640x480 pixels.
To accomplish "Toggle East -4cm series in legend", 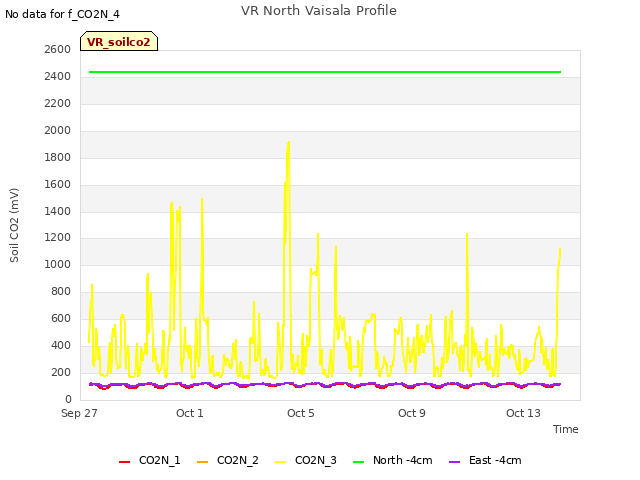I will [x=485, y=460].
